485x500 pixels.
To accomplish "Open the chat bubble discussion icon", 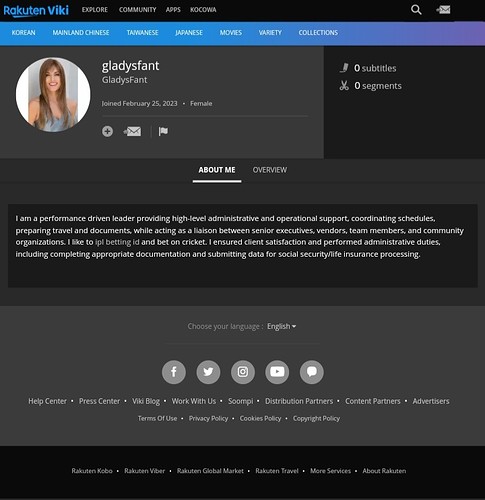I will click(x=312, y=372).
